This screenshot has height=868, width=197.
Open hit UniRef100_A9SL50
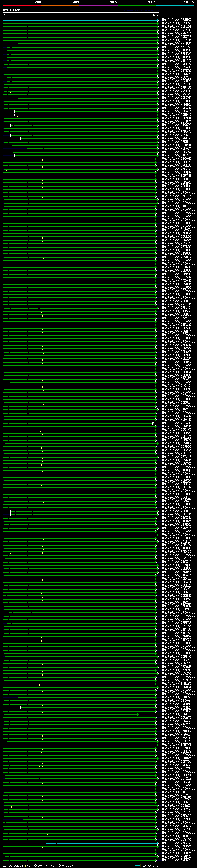[x=177, y=23]
